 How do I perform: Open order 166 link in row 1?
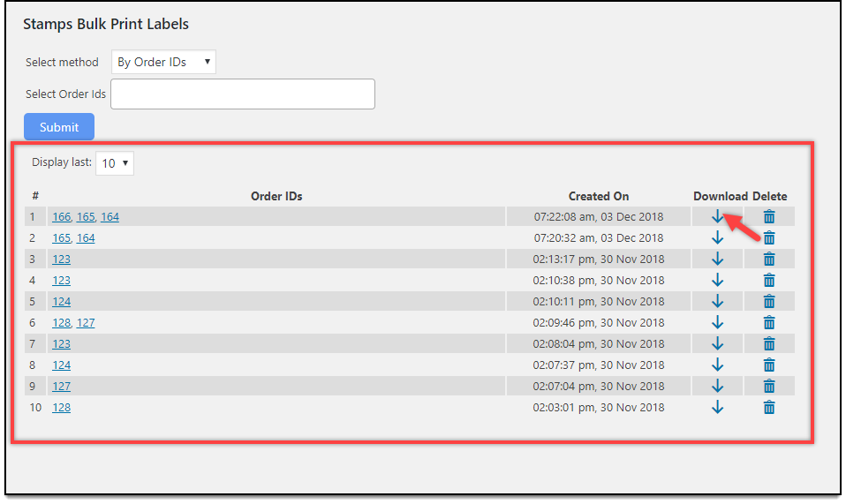[62, 216]
